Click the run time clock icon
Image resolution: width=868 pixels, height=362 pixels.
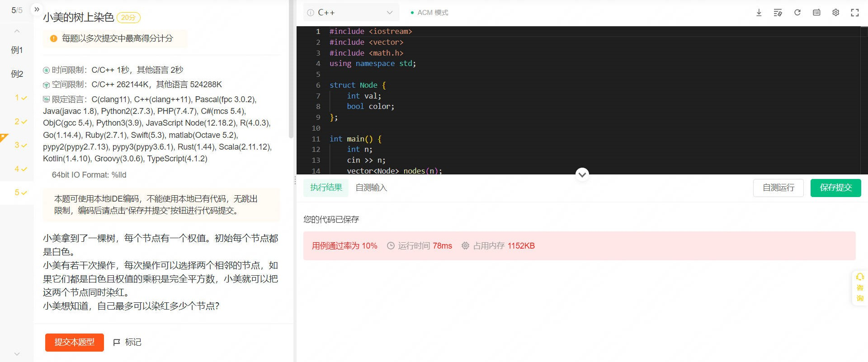click(391, 246)
